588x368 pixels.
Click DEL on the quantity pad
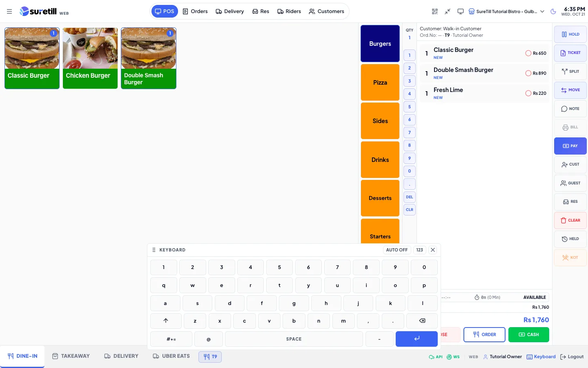coord(410,197)
